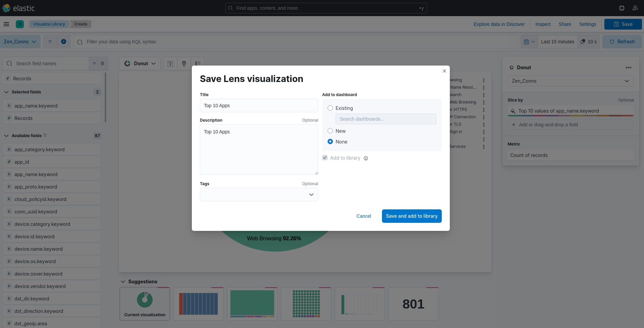Click the Visualize Library breadcrumb
The image size is (644, 328).
(49, 24)
